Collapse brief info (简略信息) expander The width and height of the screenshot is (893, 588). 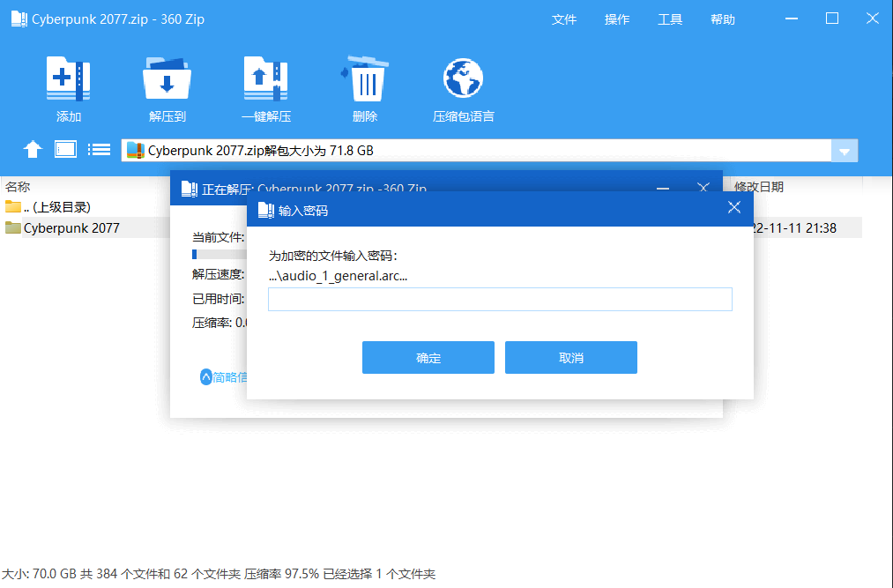click(x=224, y=376)
